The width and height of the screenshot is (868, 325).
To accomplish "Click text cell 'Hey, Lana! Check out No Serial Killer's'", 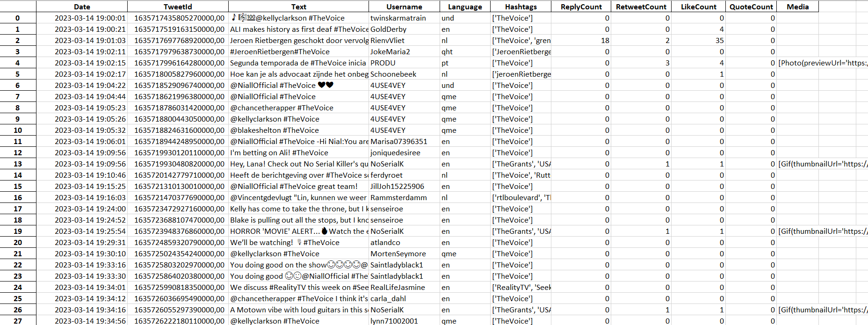I will coord(298,164).
